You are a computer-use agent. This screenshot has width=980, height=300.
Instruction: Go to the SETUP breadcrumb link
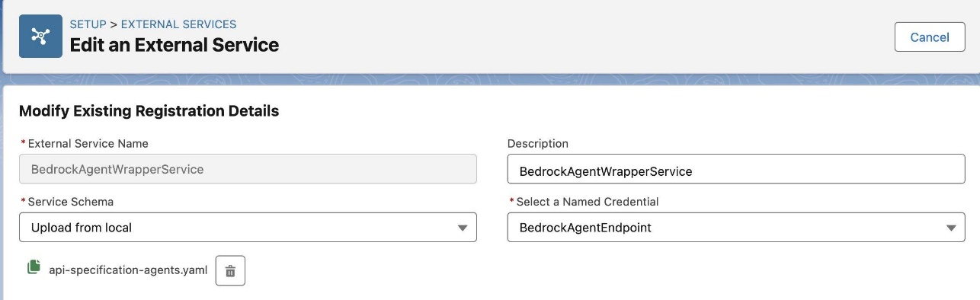point(88,24)
